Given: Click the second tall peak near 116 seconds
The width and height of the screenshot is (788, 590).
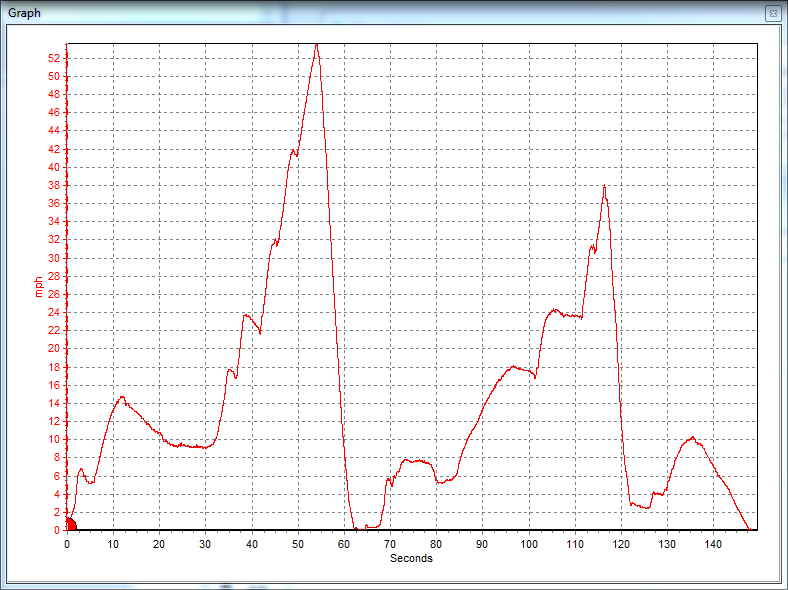Looking at the screenshot, I should pos(604,186).
